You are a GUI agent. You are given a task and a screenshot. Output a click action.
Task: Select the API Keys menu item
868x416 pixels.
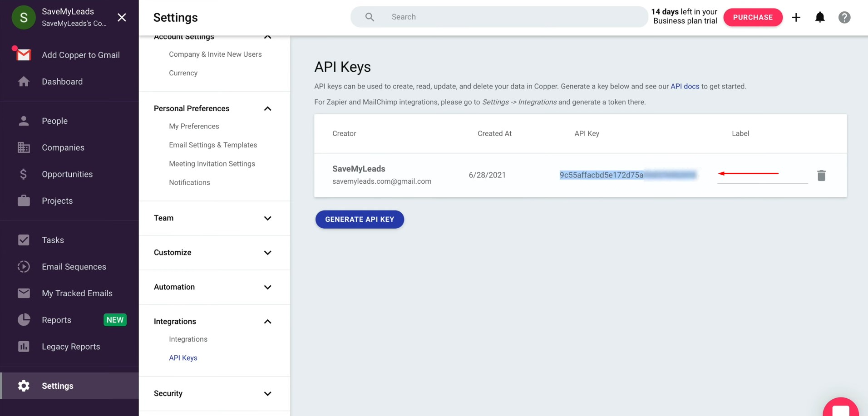pyautogui.click(x=183, y=358)
